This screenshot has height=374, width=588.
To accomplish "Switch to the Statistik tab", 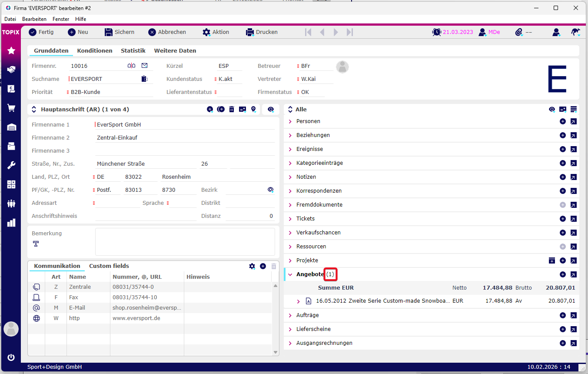I will pyautogui.click(x=133, y=51).
